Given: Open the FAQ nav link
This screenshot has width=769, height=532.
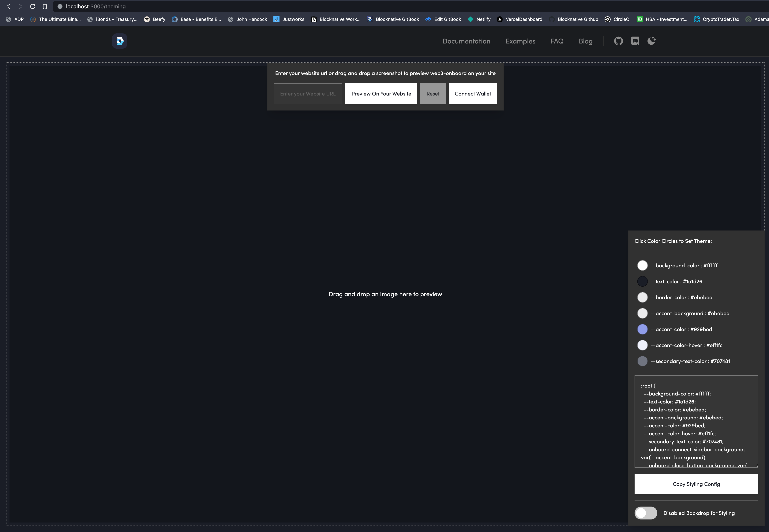Looking at the screenshot, I should point(557,41).
